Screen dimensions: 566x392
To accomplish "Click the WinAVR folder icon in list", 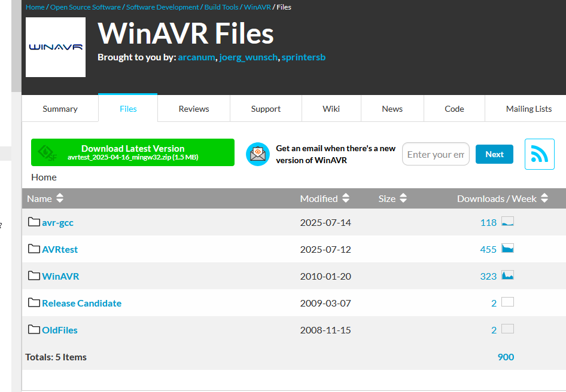I will click(34, 276).
